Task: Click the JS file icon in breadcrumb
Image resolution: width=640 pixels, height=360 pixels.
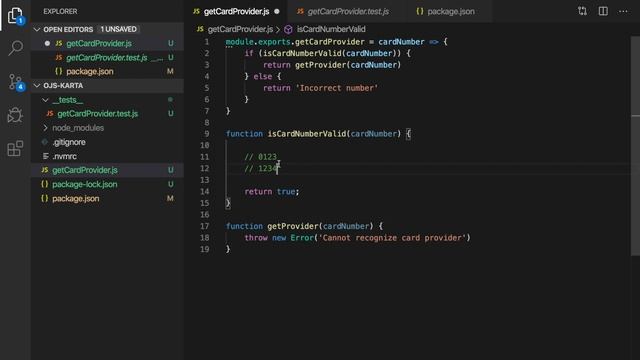Action: click(200, 29)
